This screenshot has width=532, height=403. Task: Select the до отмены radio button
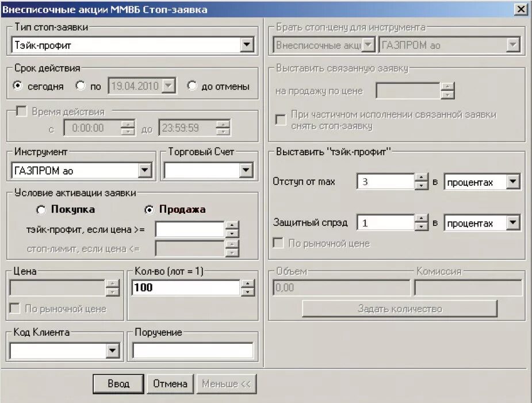coord(192,86)
